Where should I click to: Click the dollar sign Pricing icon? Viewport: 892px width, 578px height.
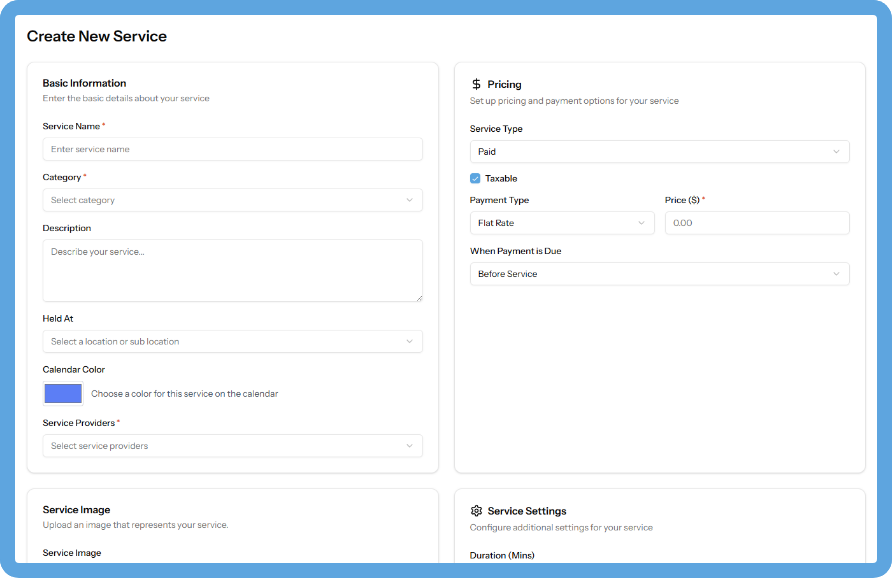pos(477,84)
